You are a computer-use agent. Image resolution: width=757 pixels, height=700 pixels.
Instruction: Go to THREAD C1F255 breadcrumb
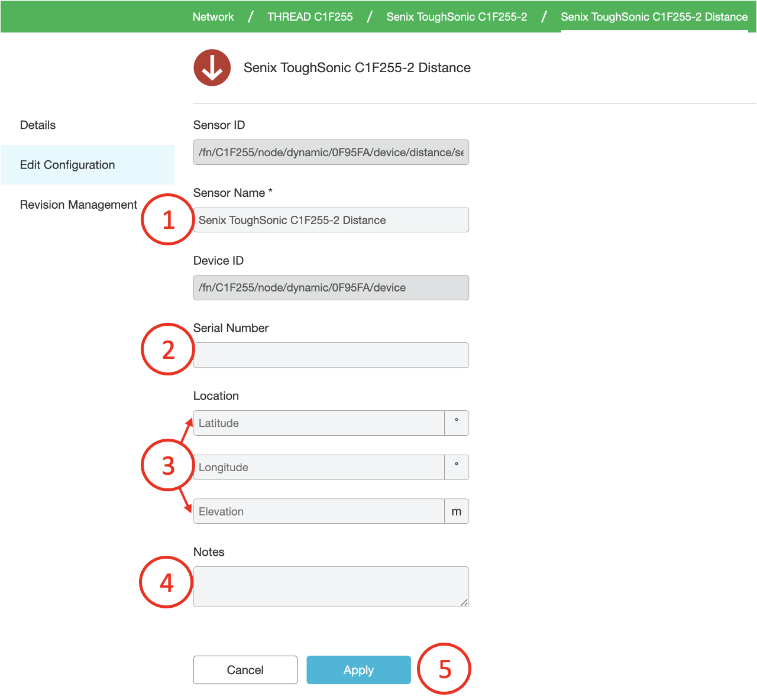click(x=310, y=17)
